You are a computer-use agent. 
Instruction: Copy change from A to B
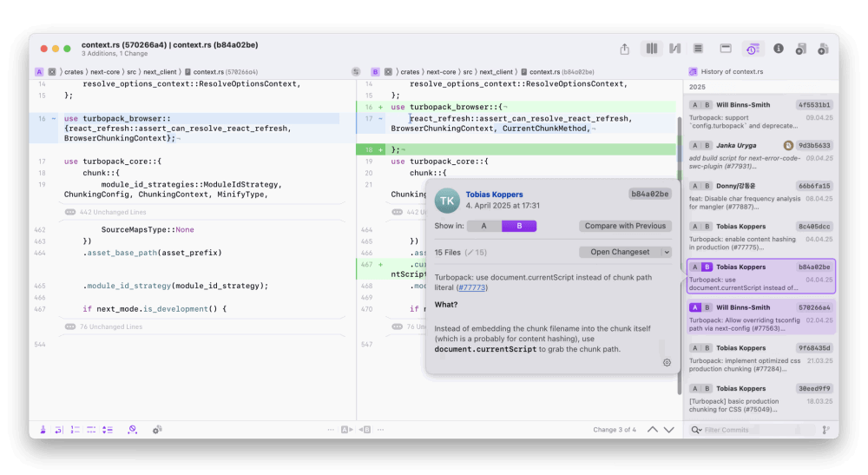[x=347, y=430]
